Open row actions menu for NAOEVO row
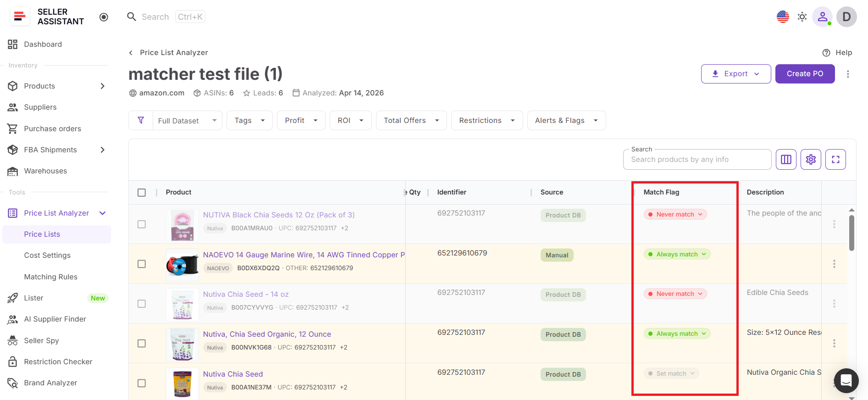Screen dimensions: 868x400 (x=834, y=264)
